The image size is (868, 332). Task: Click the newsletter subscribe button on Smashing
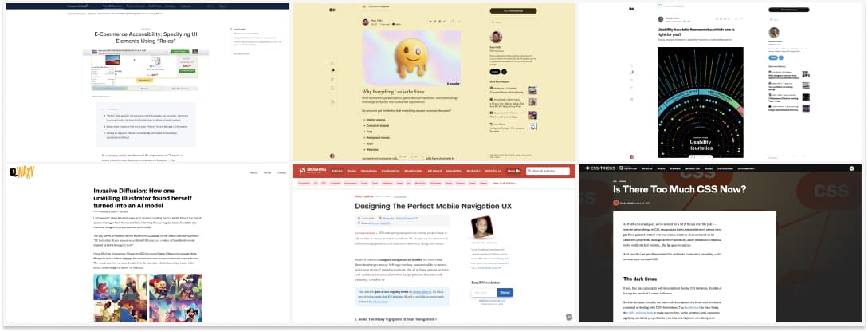click(x=505, y=292)
